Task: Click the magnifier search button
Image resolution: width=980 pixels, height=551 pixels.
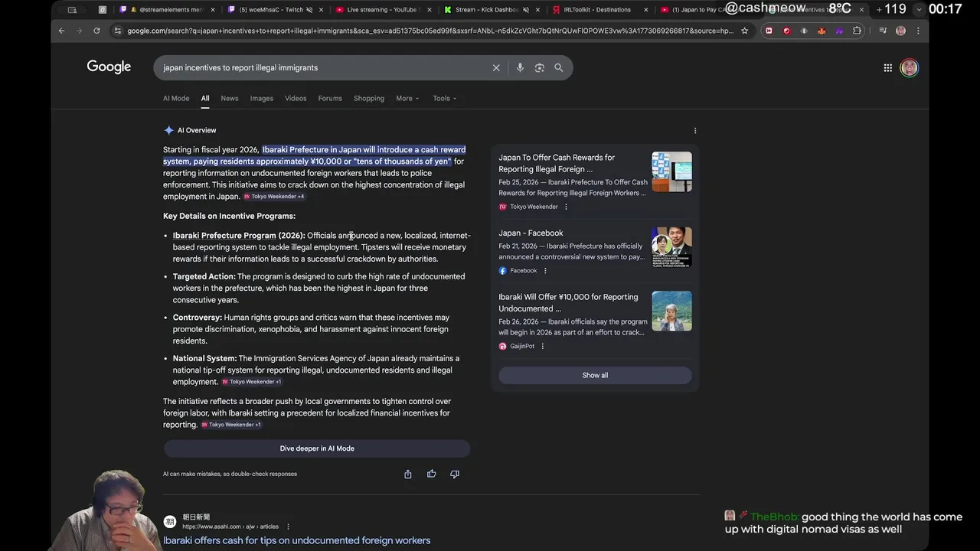Action: point(559,67)
